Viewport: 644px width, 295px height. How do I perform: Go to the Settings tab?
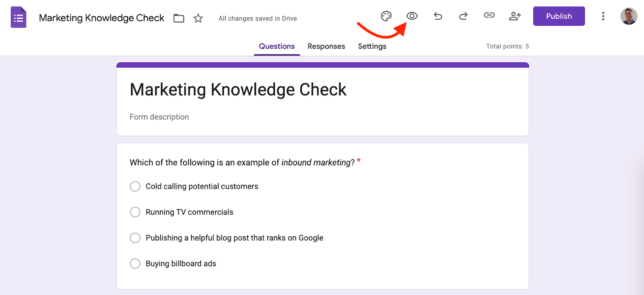(x=372, y=46)
